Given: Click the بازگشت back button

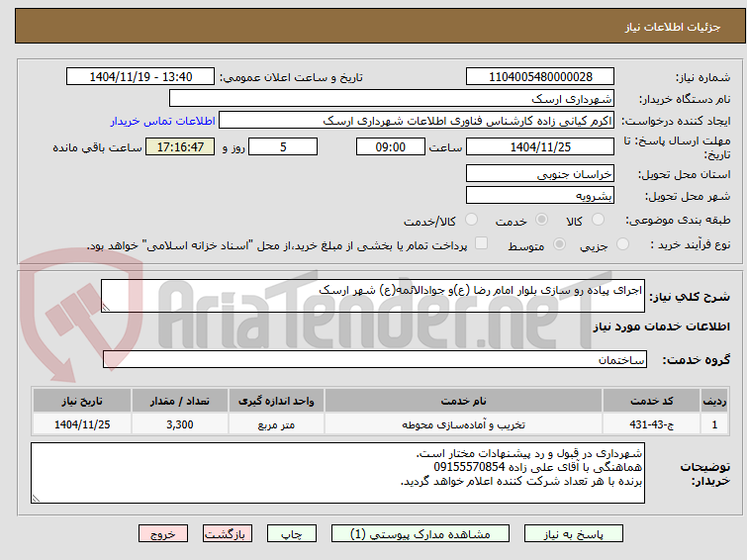Looking at the screenshot, I should (x=228, y=534).
